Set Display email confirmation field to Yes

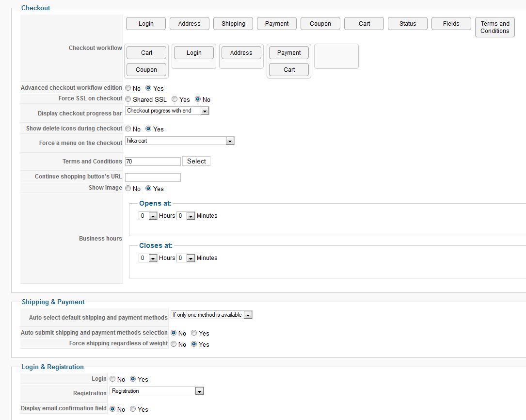pyautogui.click(x=133, y=409)
